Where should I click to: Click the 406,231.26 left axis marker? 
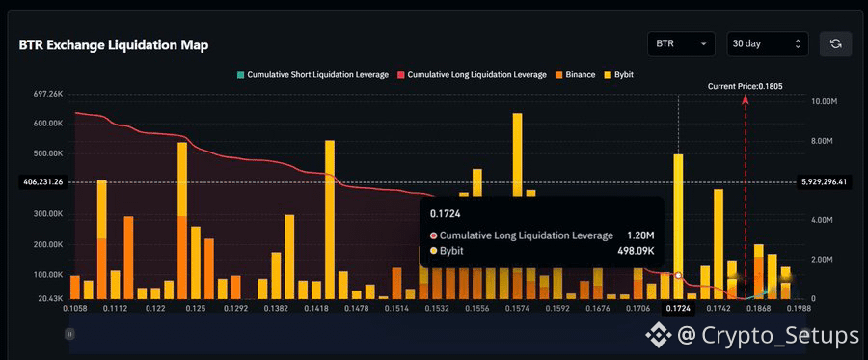click(43, 181)
